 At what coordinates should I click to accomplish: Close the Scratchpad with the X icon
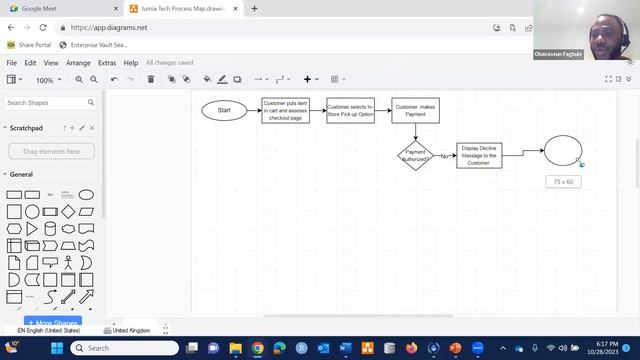(92, 128)
